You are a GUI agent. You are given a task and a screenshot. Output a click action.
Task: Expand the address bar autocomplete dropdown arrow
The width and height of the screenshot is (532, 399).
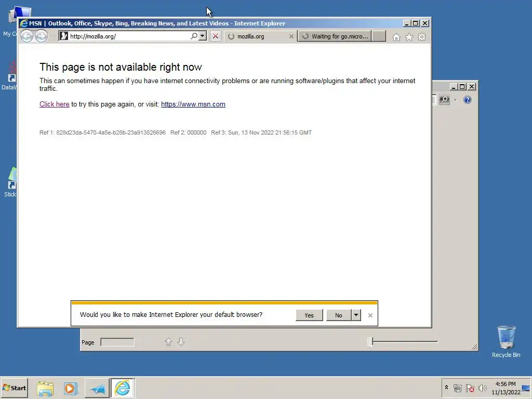tap(203, 36)
